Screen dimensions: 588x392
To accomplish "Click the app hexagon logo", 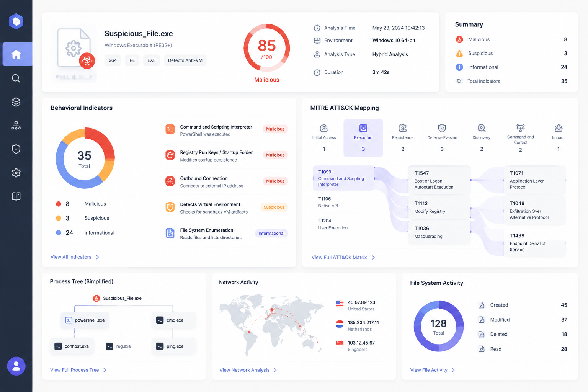I will pyautogui.click(x=16, y=21).
